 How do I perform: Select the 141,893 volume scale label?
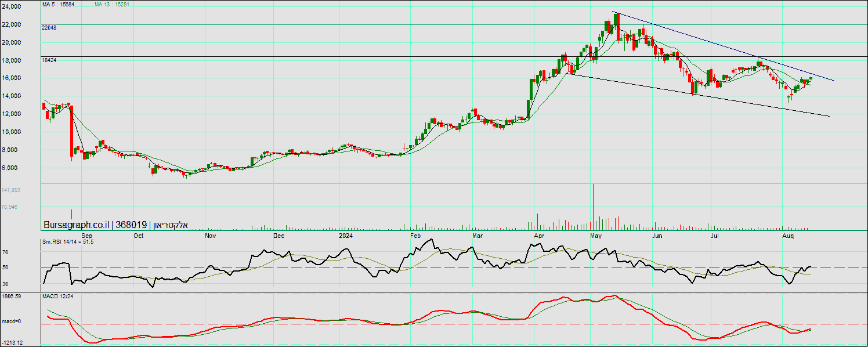[x=11, y=190]
